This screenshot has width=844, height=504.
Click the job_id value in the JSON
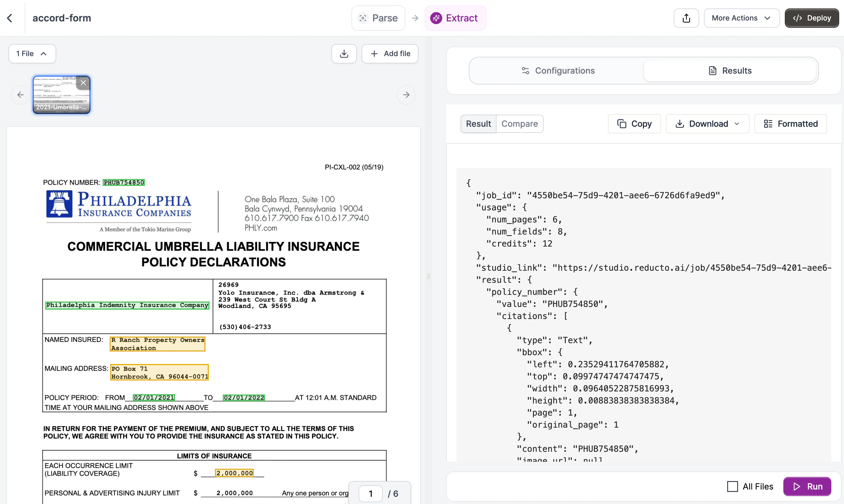pos(623,195)
